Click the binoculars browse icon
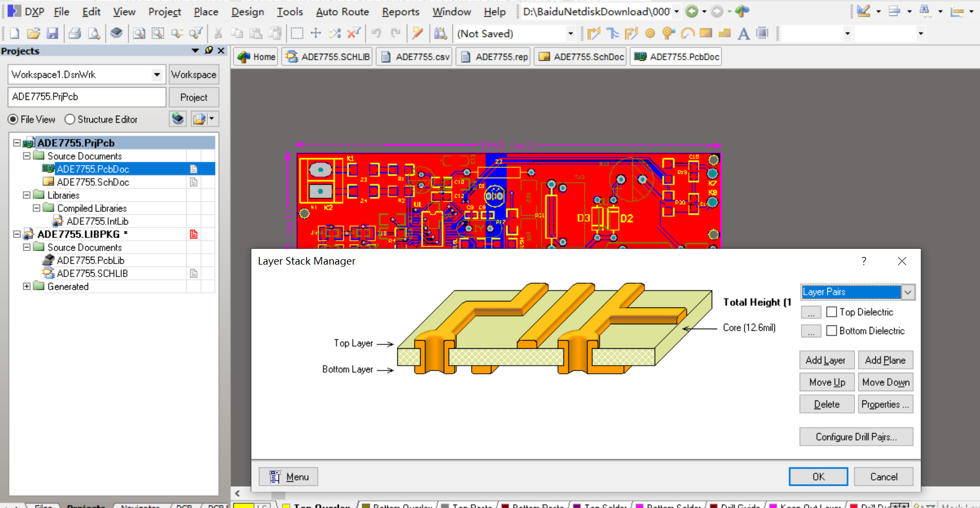 coord(925,11)
